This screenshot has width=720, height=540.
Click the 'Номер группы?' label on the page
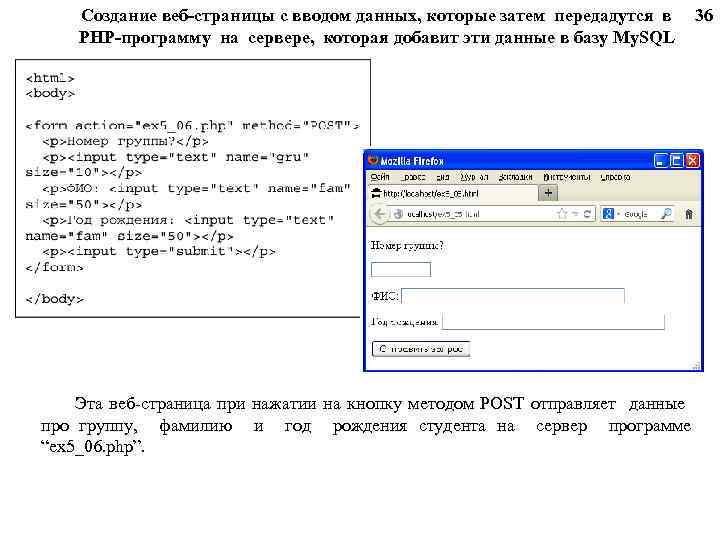407,246
